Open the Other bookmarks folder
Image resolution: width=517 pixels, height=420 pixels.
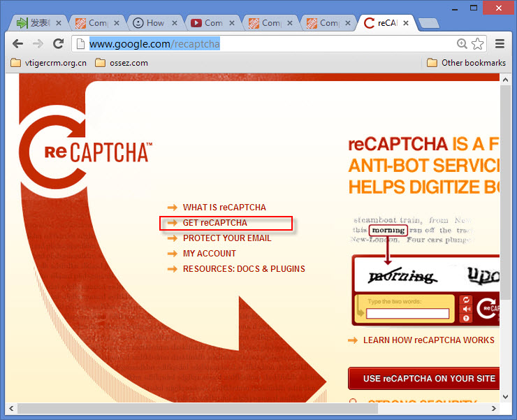tap(466, 63)
